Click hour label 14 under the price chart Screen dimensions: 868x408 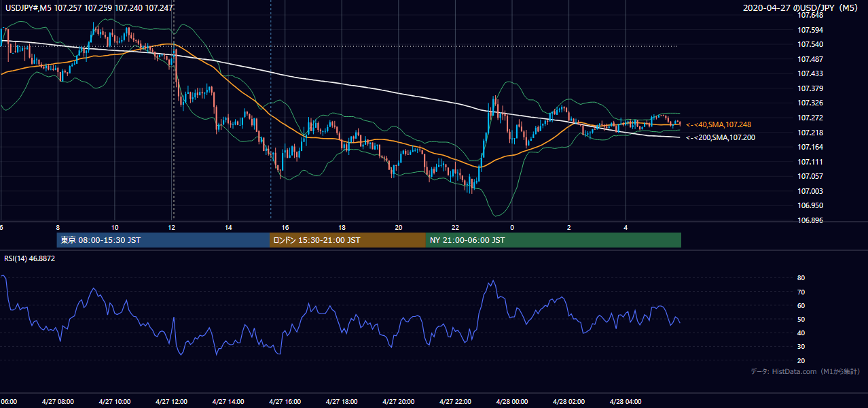[228, 228]
